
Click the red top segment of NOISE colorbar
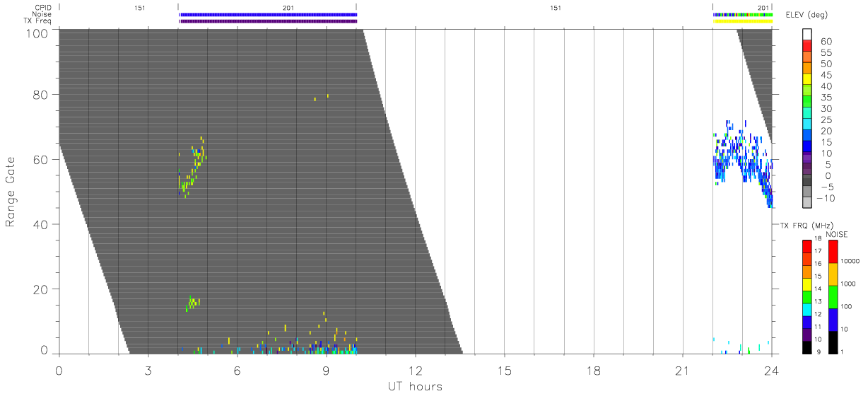pyautogui.click(x=833, y=251)
